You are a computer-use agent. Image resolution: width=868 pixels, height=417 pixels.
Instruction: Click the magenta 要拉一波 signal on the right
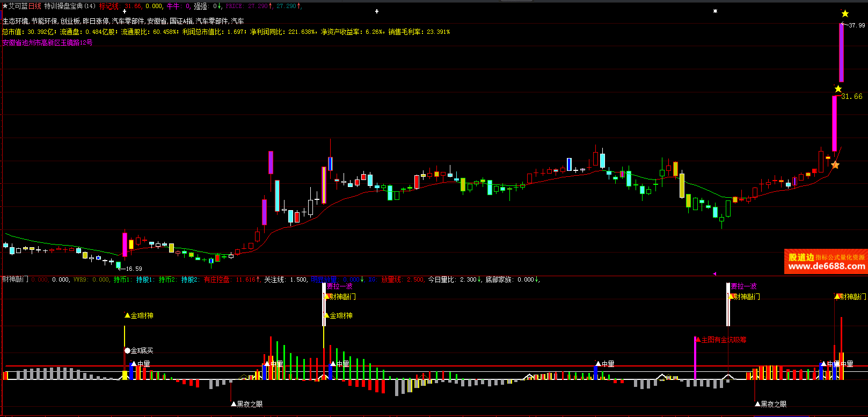pyautogui.click(x=743, y=286)
